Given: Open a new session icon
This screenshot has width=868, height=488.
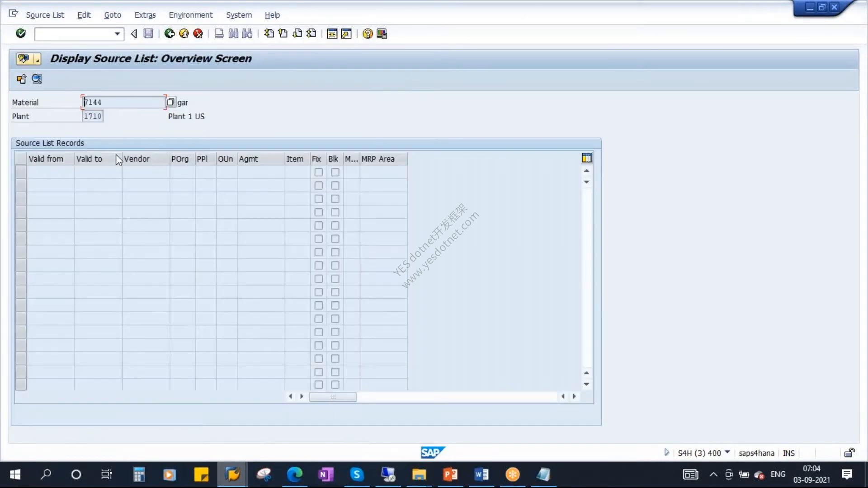Looking at the screenshot, I should [332, 33].
